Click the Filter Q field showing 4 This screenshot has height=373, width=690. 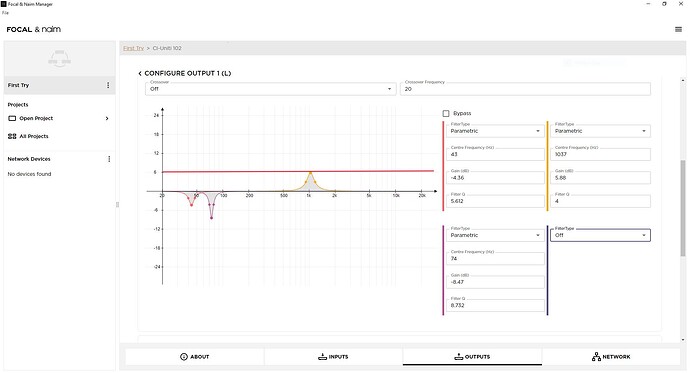click(600, 201)
